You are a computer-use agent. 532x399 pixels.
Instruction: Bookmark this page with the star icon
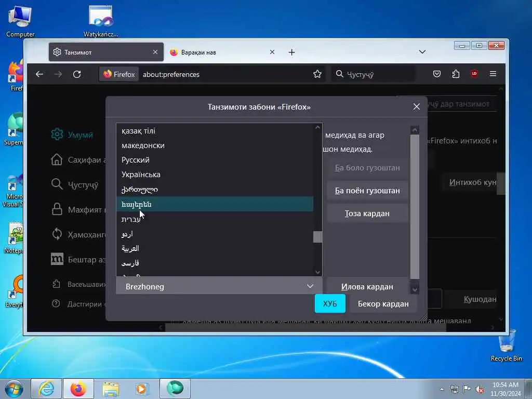[317, 74]
